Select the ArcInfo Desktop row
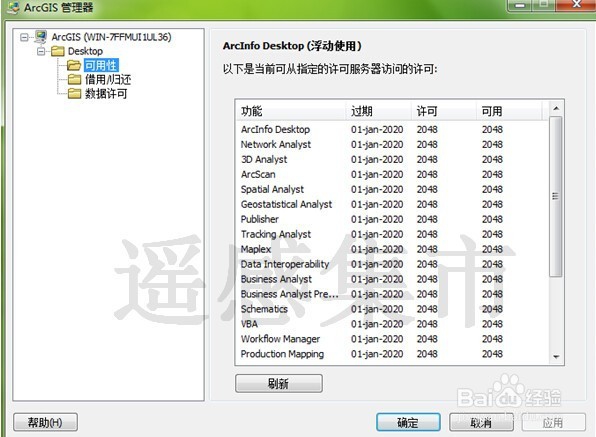 tap(392, 129)
